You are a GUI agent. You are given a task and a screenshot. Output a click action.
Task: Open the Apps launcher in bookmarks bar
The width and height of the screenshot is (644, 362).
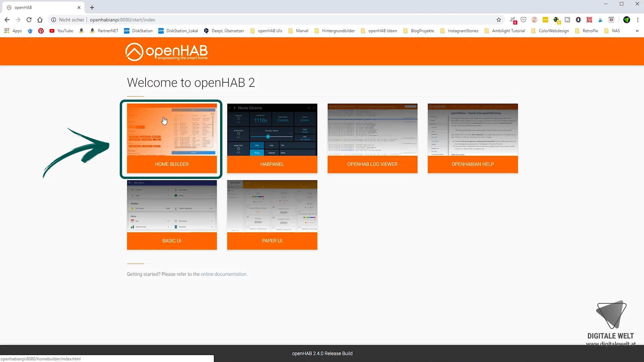point(13,31)
